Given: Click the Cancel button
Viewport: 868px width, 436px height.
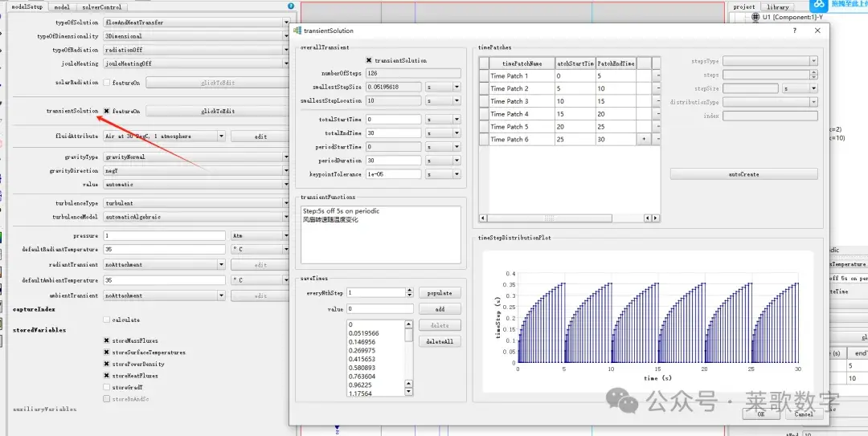Looking at the screenshot, I should [803, 414].
